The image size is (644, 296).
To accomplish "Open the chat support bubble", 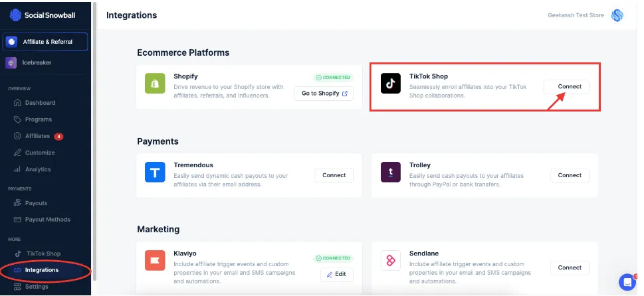I will [x=627, y=282].
